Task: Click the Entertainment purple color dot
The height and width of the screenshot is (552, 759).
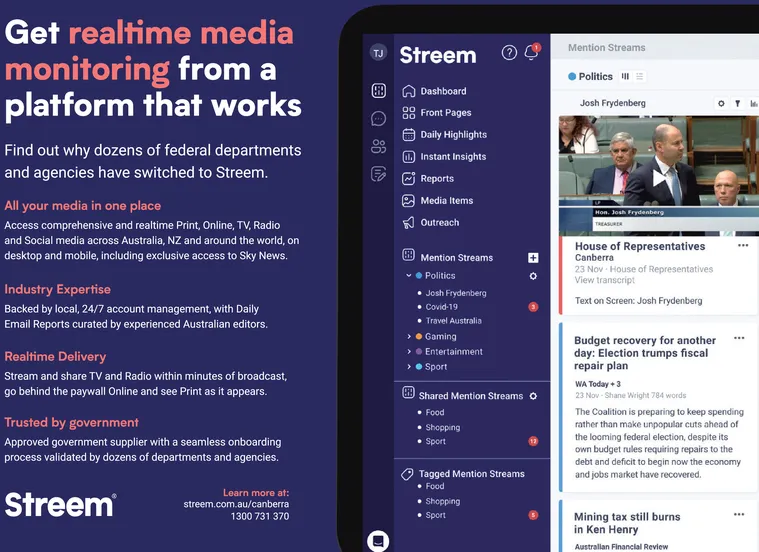Action: [419, 352]
